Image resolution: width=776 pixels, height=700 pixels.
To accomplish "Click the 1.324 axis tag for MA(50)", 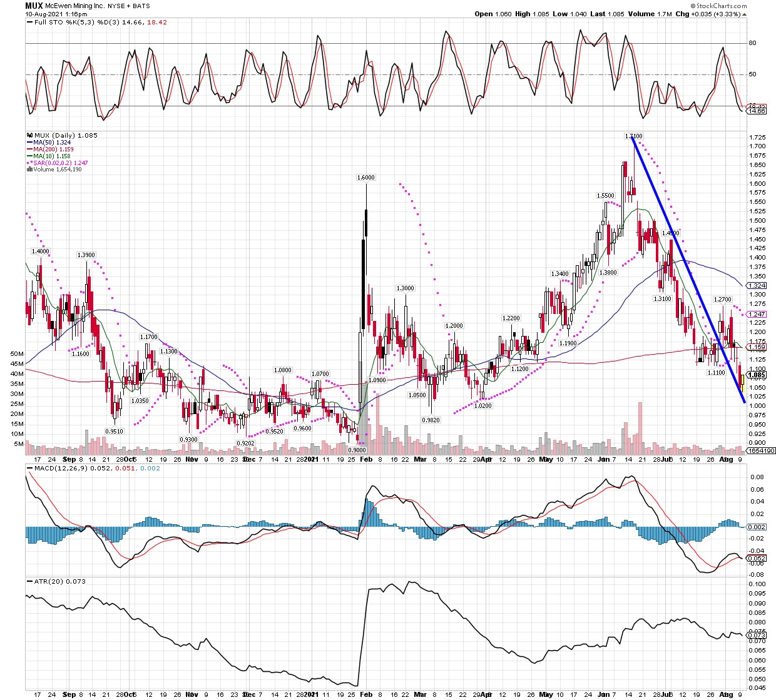I will point(757,285).
